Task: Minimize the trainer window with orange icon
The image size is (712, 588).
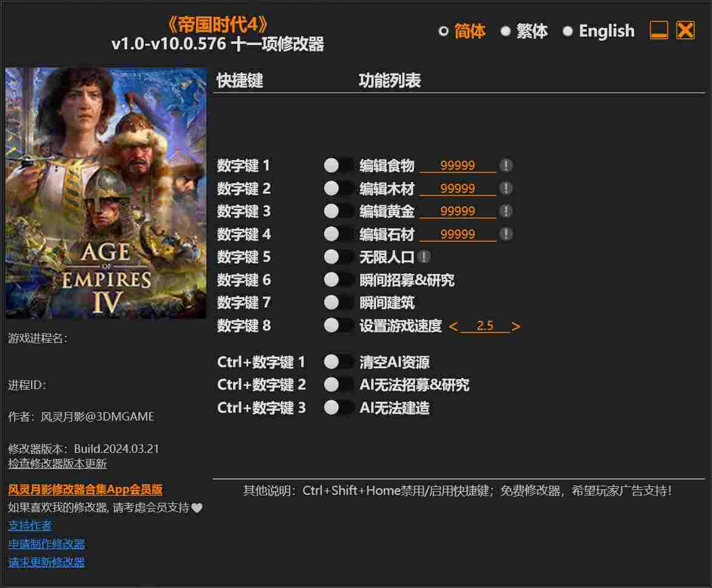Action: [x=659, y=30]
